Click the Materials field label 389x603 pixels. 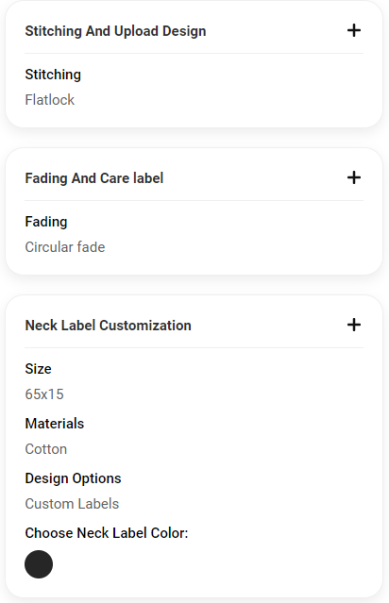click(55, 423)
